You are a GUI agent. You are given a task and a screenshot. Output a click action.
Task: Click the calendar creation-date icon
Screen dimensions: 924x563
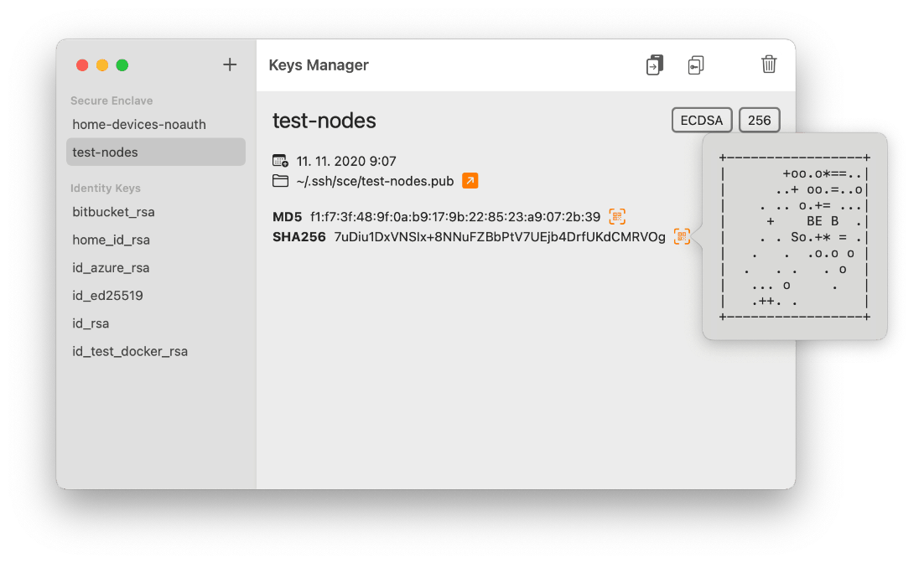click(278, 160)
